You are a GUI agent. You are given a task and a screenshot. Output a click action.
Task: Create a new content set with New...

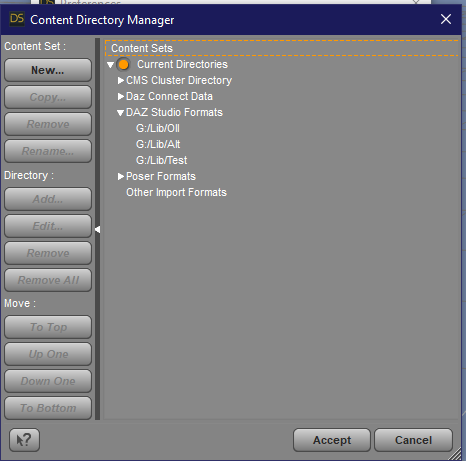pos(48,70)
